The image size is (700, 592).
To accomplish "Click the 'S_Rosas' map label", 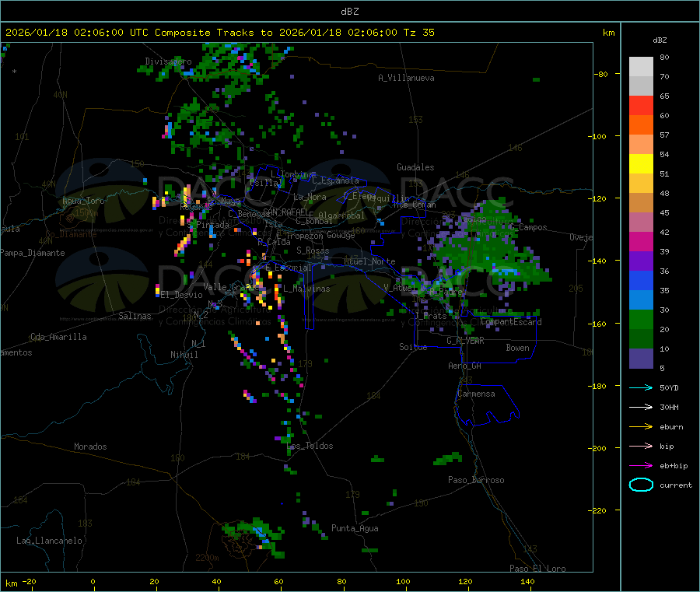I will [313, 250].
